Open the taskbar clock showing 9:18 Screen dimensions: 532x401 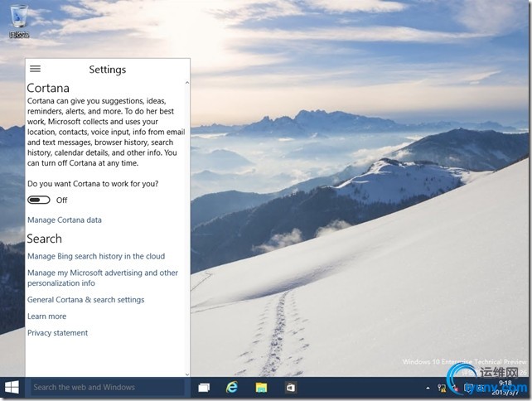[505, 388]
